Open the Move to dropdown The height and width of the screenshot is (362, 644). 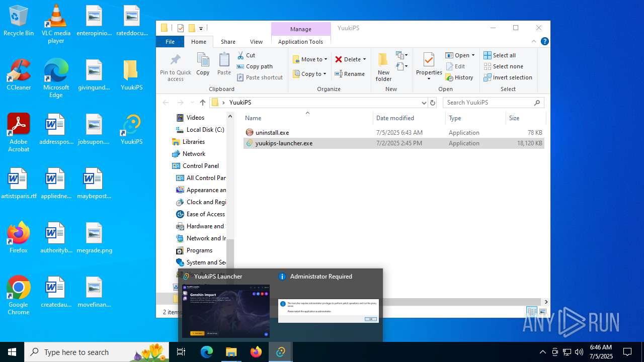click(x=310, y=59)
